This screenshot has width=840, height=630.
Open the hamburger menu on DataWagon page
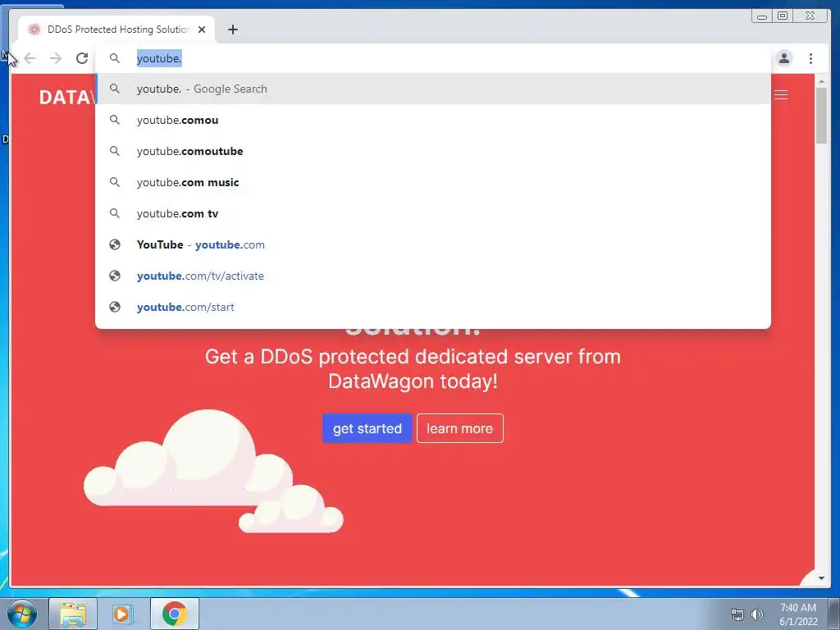pyautogui.click(x=781, y=95)
